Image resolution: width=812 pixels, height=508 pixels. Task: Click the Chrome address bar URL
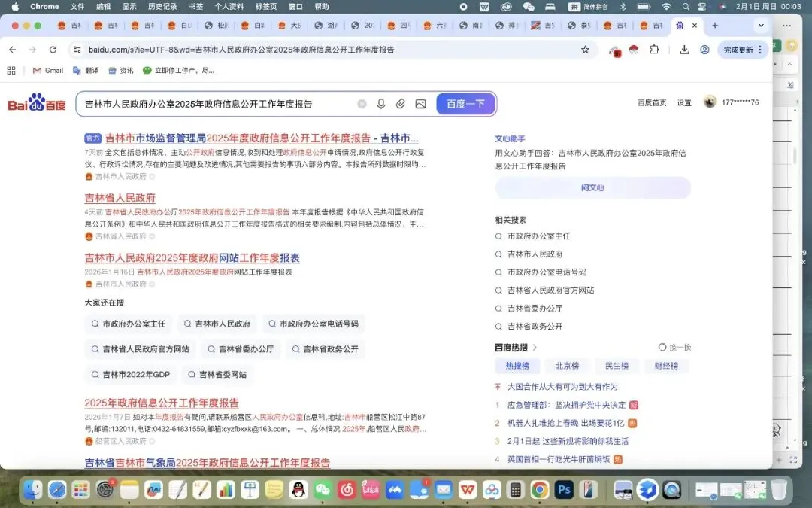[241, 50]
